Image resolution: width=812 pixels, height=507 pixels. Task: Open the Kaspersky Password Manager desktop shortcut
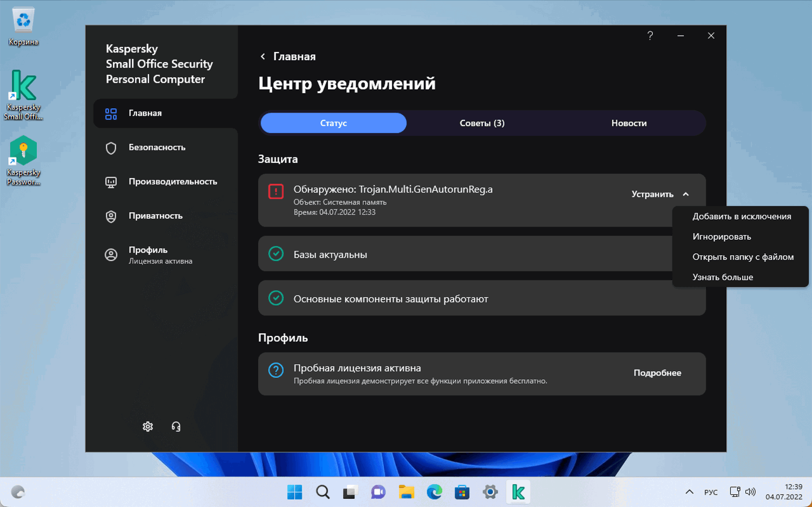pos(23,161)
